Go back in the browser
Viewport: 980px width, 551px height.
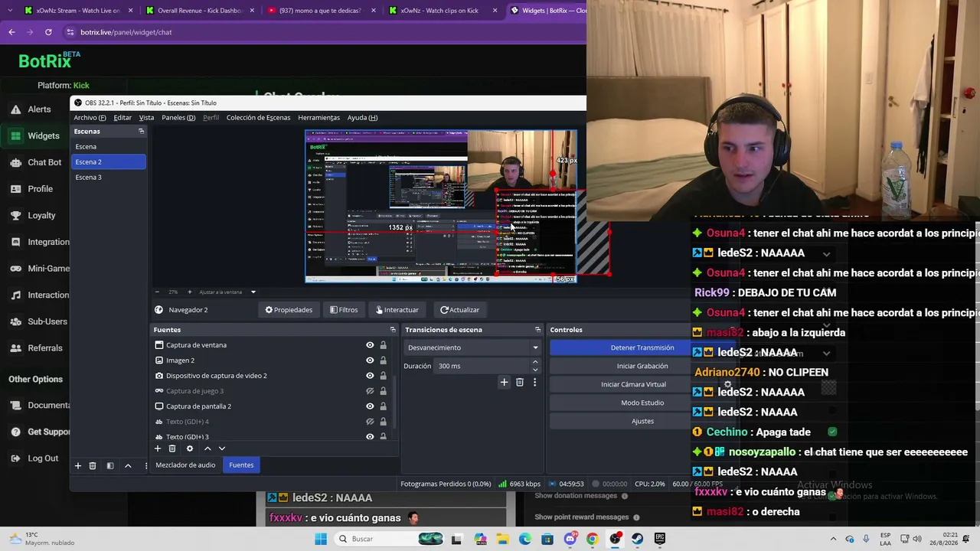pos(11,32)
